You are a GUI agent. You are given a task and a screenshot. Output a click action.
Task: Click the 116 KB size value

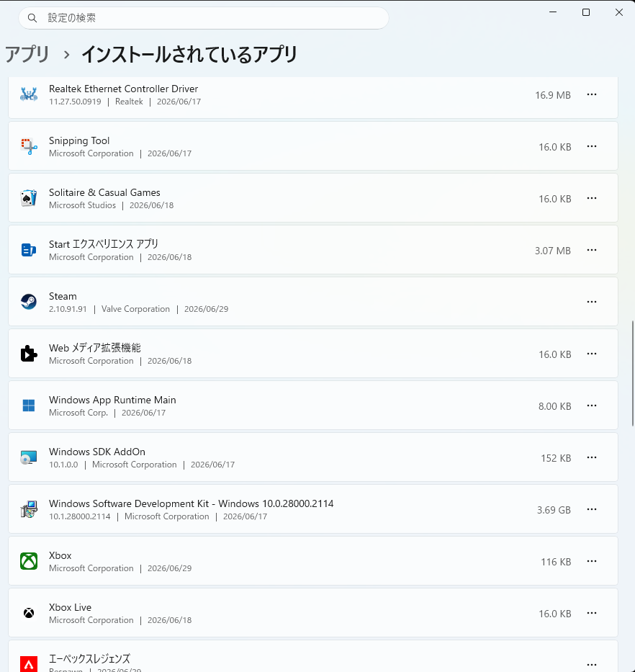pyautogui.click(x=556, y=562)
